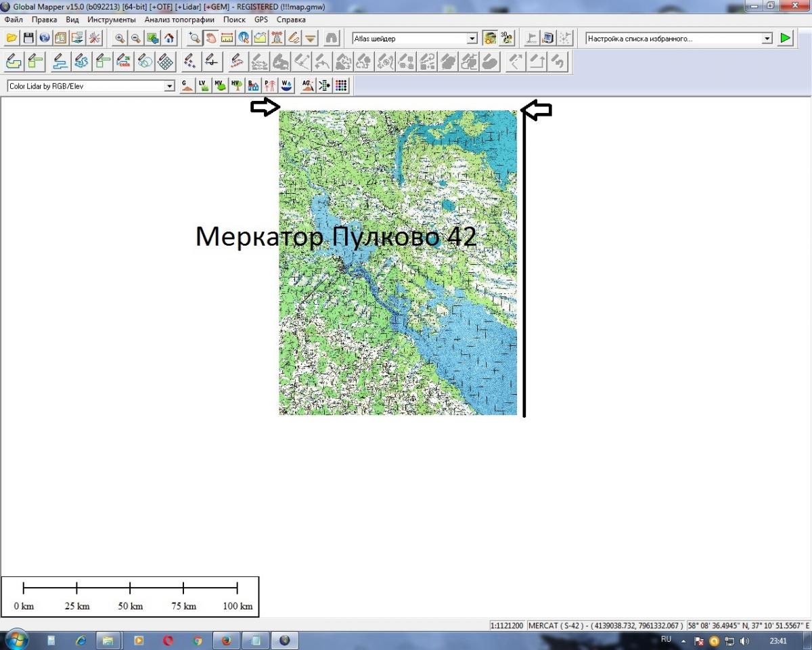Click the Home full view icon
The width and height of the screenshot is (812, 650).
point(169,38)
